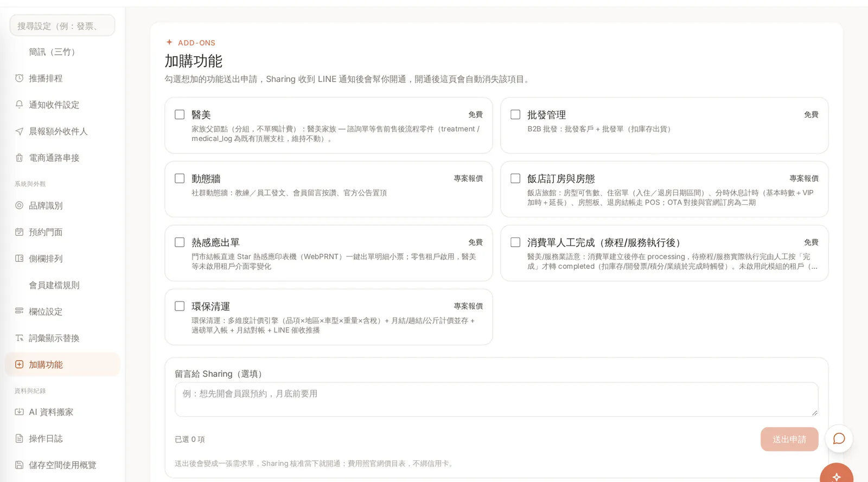Click the 送出申請 submit button
The height and width of the screenshot is (482, 868).
tap(789, 439)
